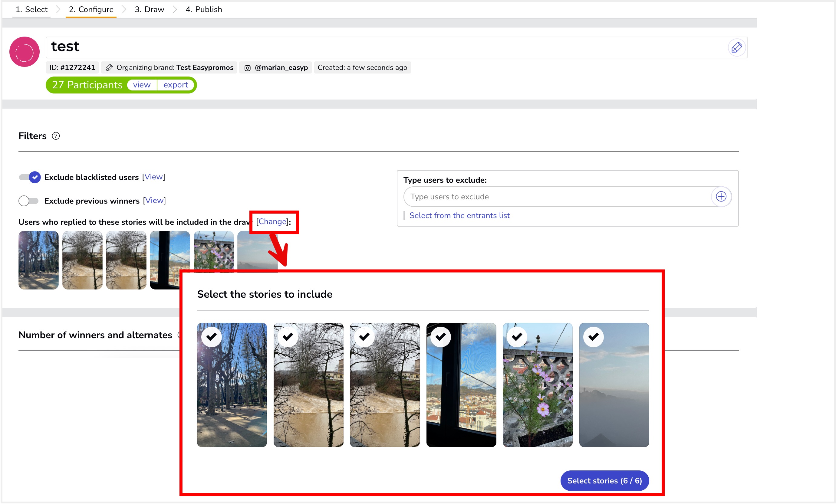The image size is (836, 504).
Task: Uncheck the checkmark on the window view story
Action: tap(440, 337)
